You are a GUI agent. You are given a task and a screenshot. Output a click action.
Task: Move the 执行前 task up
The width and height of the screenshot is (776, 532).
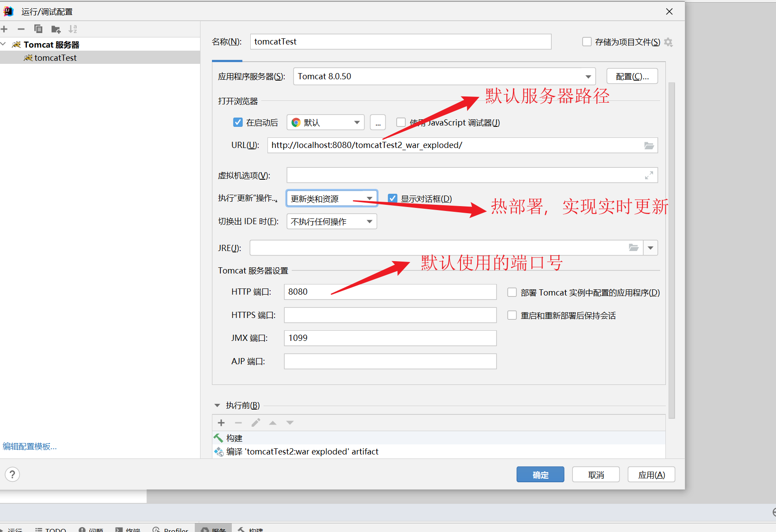[x=273, y=423]
